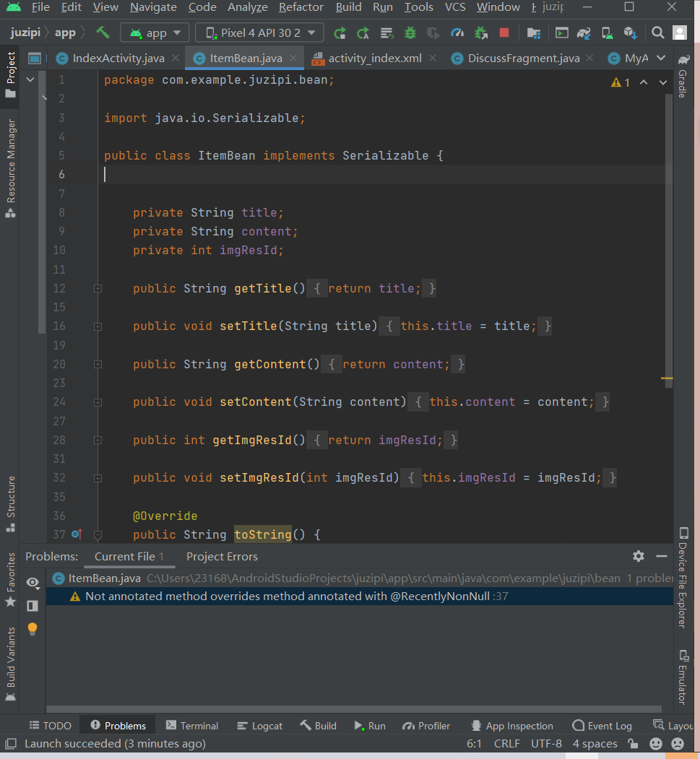Screen dimensions: 700x759
Task: Open the Terminal tool window
Action: pyautogui.click(x=191, y=726)
